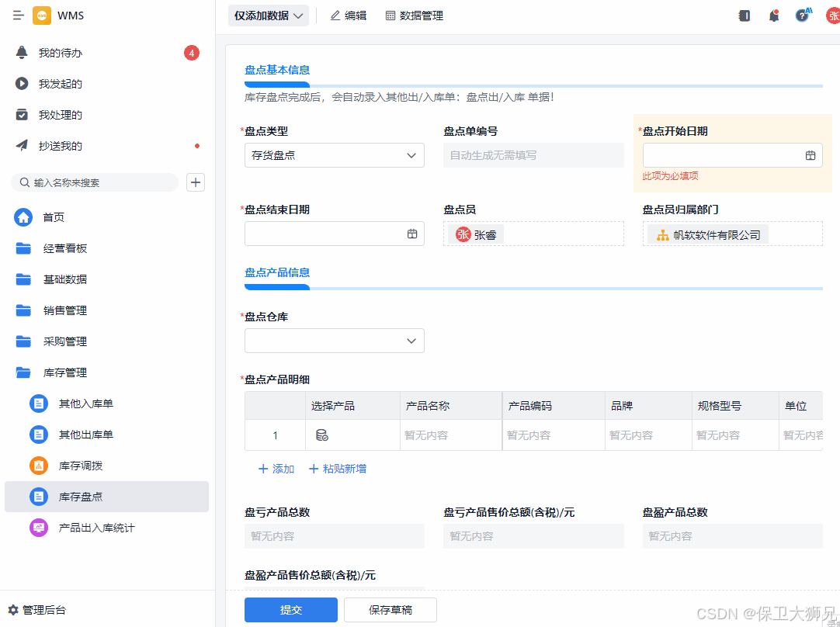
Task: Click the WMS app logo icon
Action: (42, 16)
